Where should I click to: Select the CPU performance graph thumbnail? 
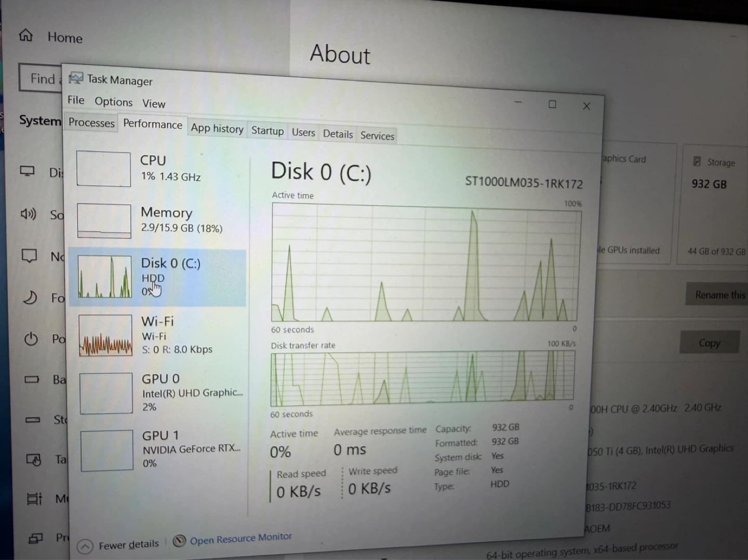pos(103,169)
